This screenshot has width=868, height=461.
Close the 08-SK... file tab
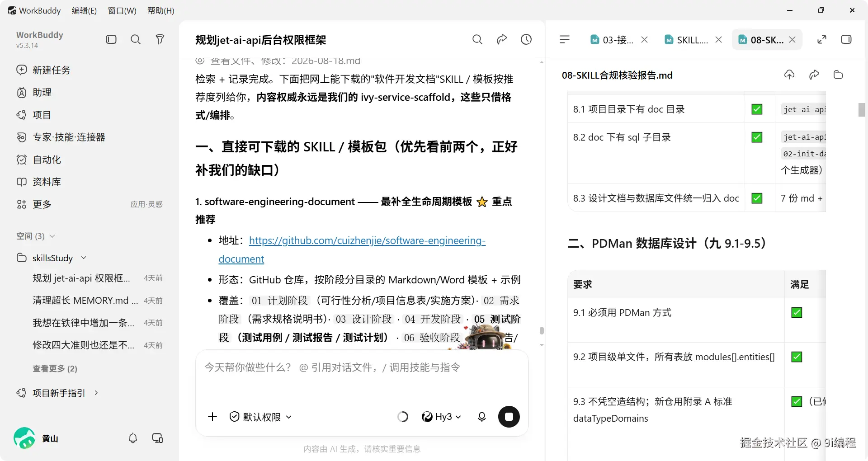point(792,40)
